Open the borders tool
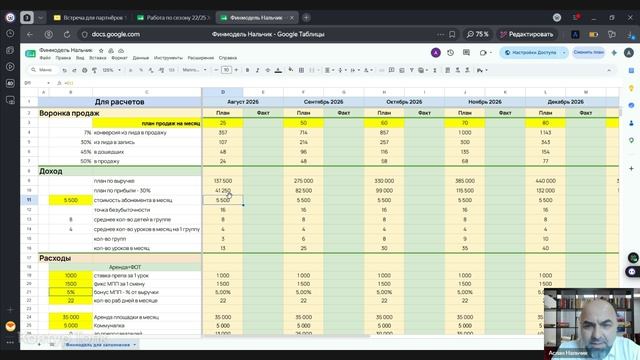This screenshot has width=640, height=360. click(x=301, y=70)
